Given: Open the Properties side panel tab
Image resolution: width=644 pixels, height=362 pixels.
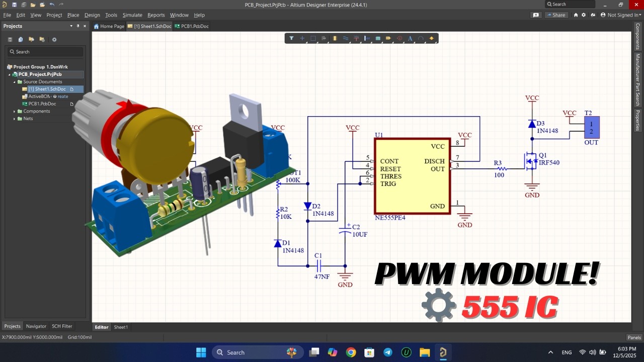Looking at the screenshot, I should pos(638,121).
